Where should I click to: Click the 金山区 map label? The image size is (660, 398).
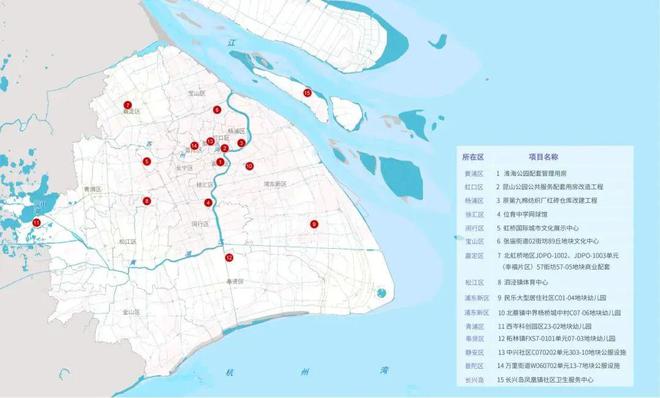(131, 313)
